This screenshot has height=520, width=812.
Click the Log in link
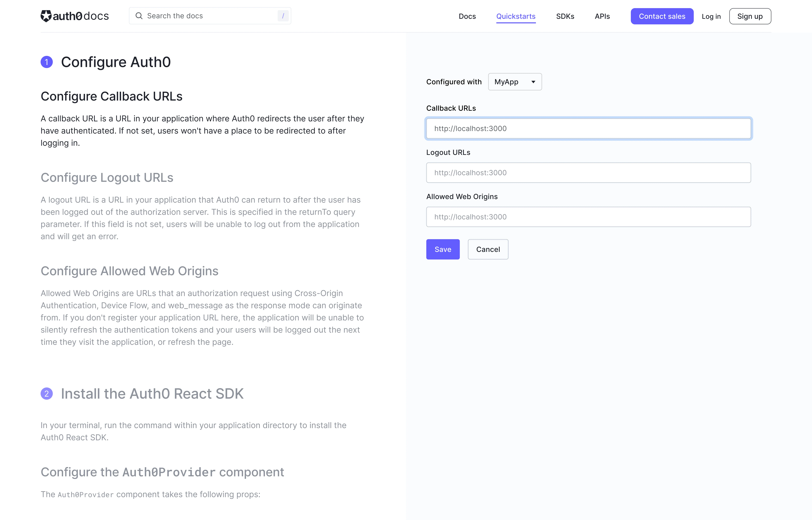point(711,16)
